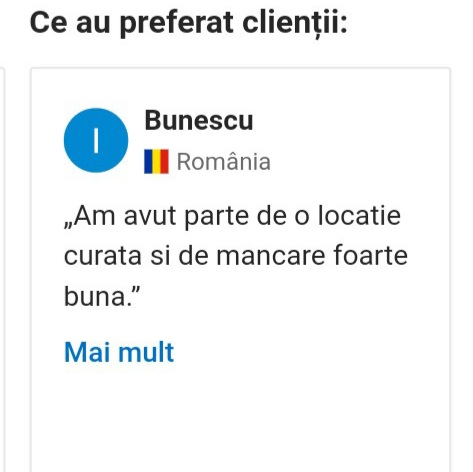
Task: Select the reviewer name Bunescu
Action: [199, 120]
